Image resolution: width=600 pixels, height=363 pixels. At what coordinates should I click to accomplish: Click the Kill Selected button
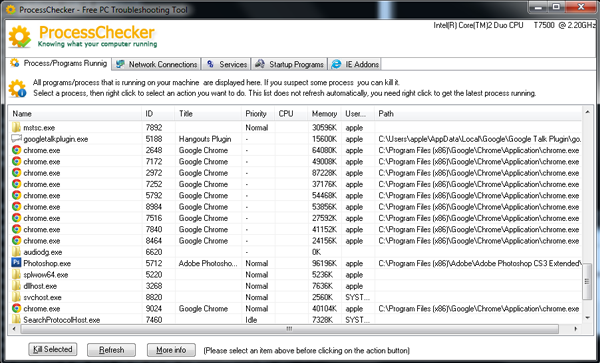53,349
